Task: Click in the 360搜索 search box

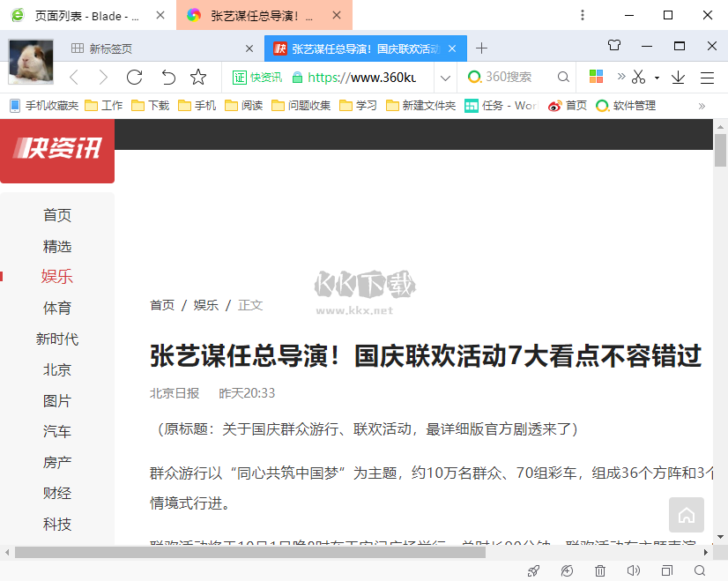Action: click(x=516, y=78)
